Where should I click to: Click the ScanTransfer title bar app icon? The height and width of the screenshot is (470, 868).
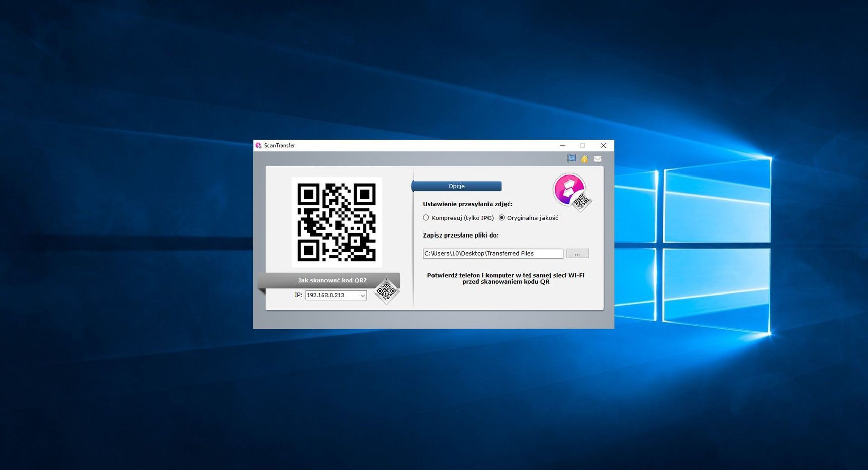coord(259,145)
